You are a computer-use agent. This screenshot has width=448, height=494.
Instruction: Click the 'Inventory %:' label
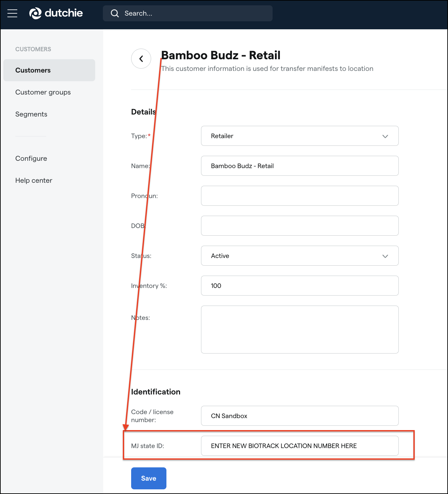coord(149,286)
